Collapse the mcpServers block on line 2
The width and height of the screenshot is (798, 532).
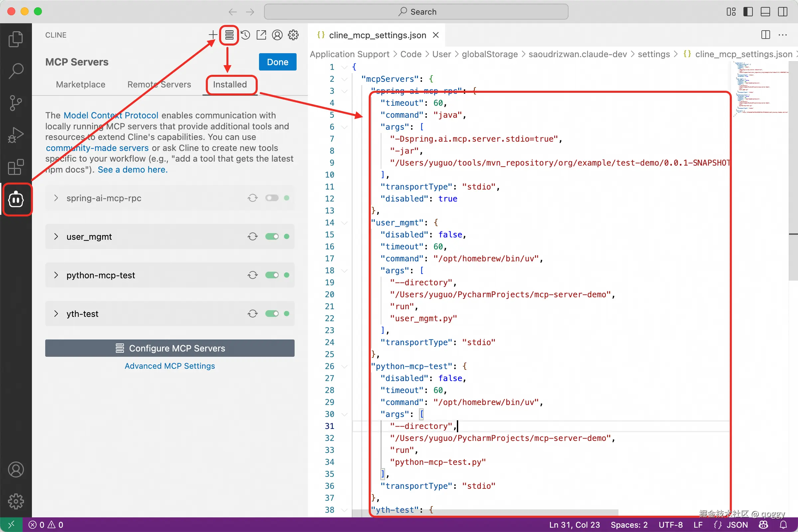[345, 79]
